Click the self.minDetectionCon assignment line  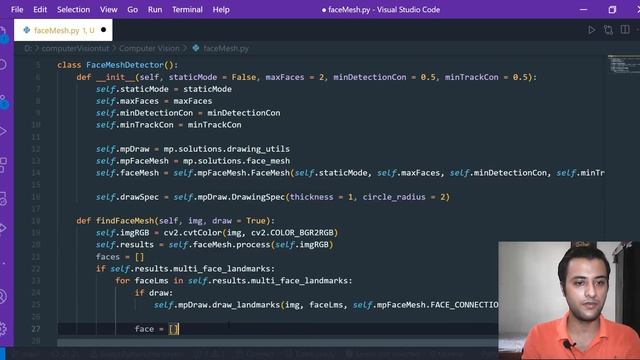tap(188, 113)
